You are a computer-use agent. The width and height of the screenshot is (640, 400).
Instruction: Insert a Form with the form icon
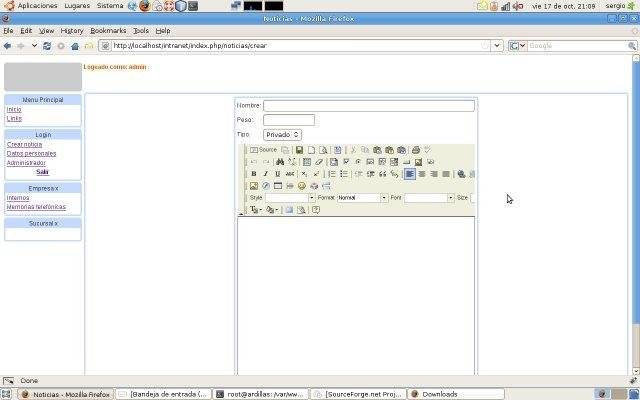[x=333, y=162]
